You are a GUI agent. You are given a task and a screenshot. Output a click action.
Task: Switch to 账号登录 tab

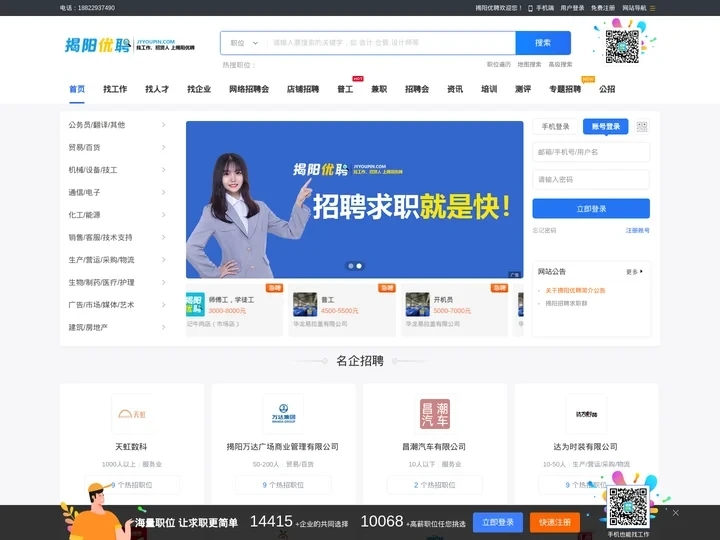pyautogui.click(x=606, y=126)
